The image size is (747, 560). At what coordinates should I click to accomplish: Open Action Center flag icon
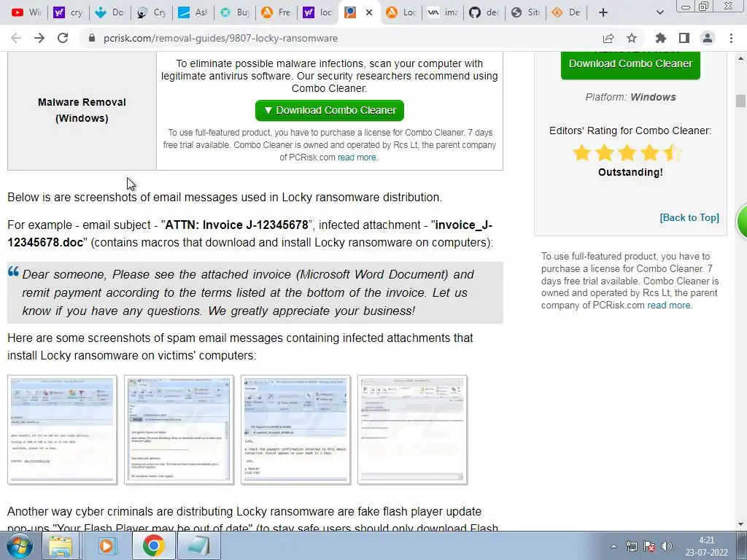click(x=649, y=546)
